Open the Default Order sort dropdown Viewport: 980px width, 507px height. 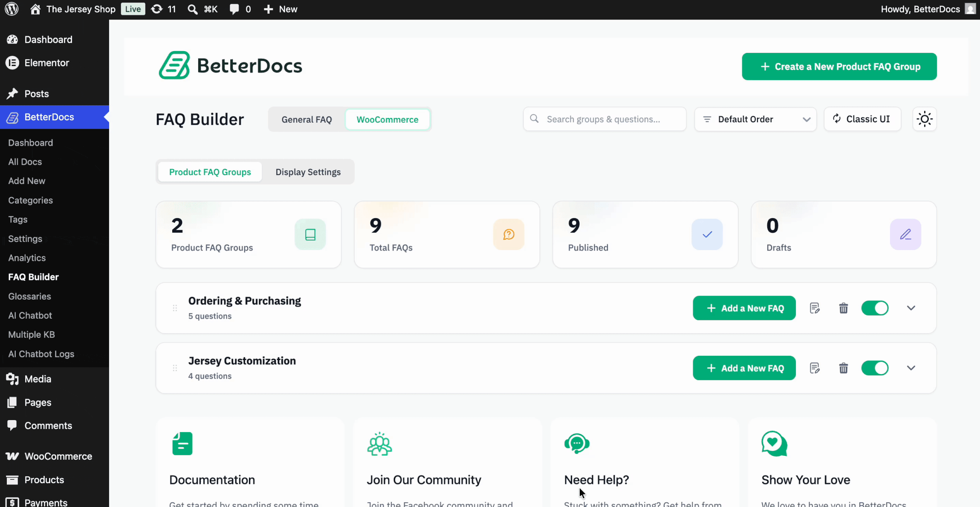[x=755, y=119]
